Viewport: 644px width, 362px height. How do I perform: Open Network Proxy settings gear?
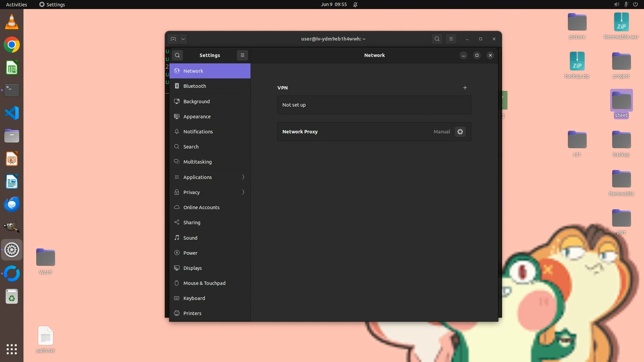[460, 132]
